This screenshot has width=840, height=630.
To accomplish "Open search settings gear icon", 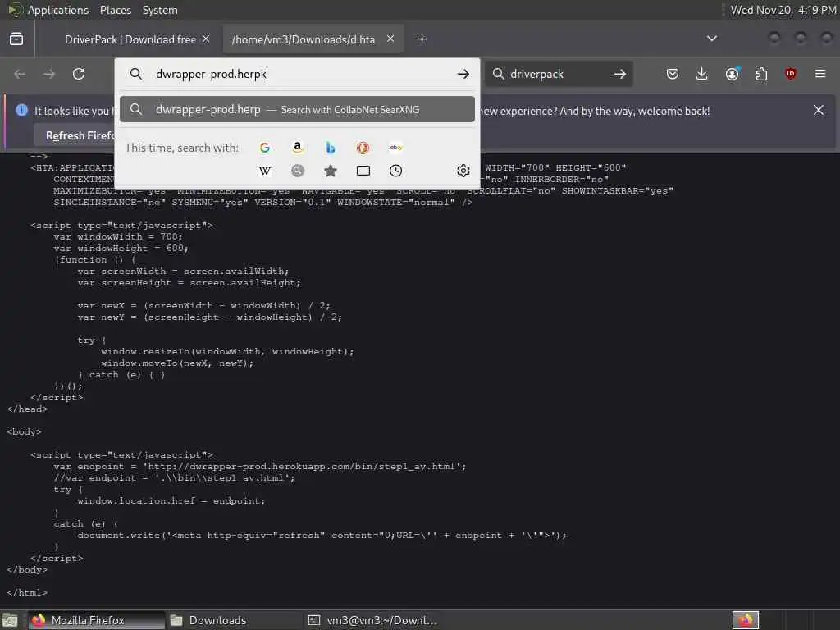I will coord(463,171).
